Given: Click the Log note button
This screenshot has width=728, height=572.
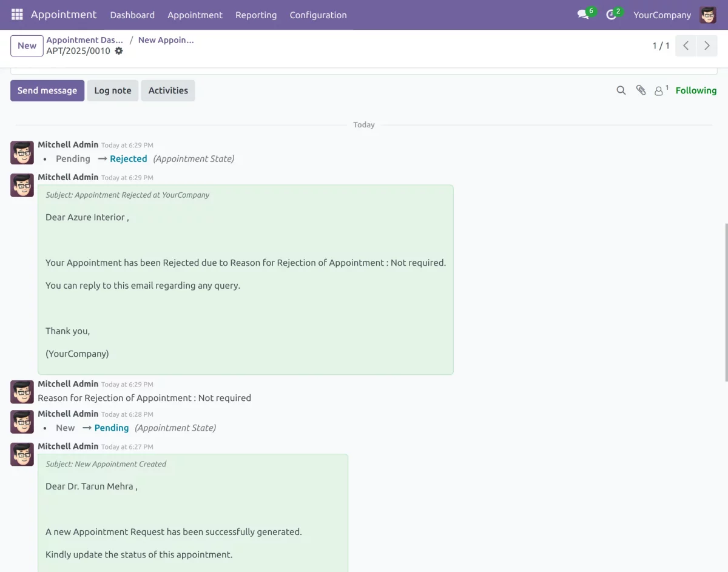Looking at the screenshot, I should tap(113, 90).
